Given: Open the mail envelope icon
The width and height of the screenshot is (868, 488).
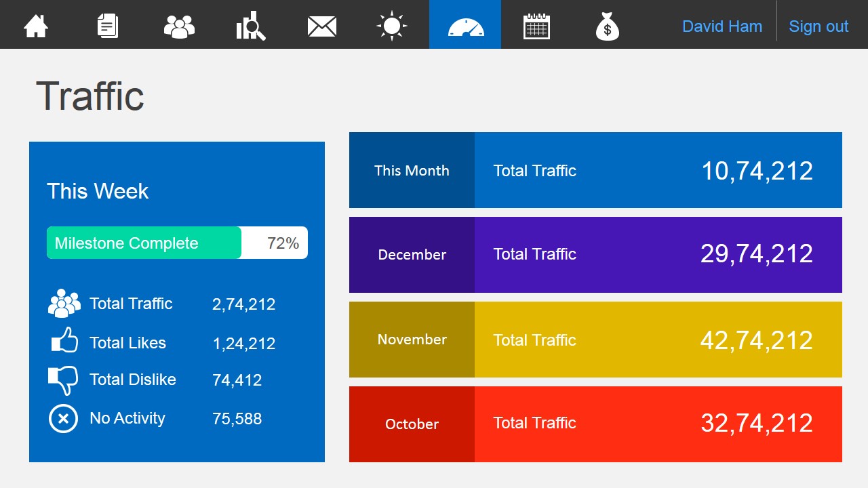Looking at the screenshot, I should pos(322,26).
